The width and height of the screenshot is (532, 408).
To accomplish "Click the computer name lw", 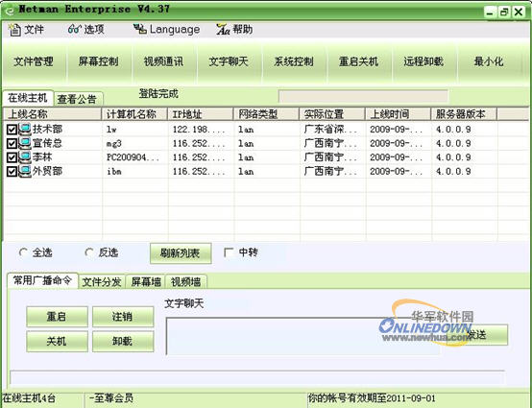I will point(111,130).
